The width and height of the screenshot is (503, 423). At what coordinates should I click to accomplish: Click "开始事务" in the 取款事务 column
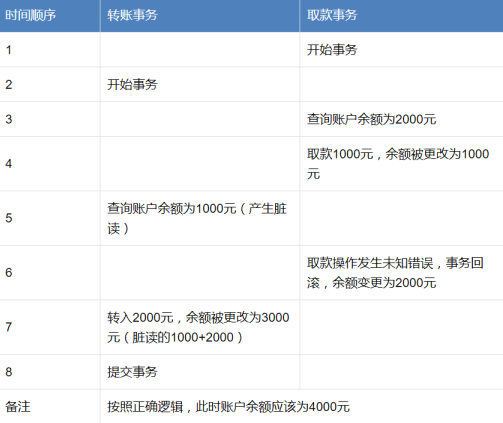pos(332,50)
